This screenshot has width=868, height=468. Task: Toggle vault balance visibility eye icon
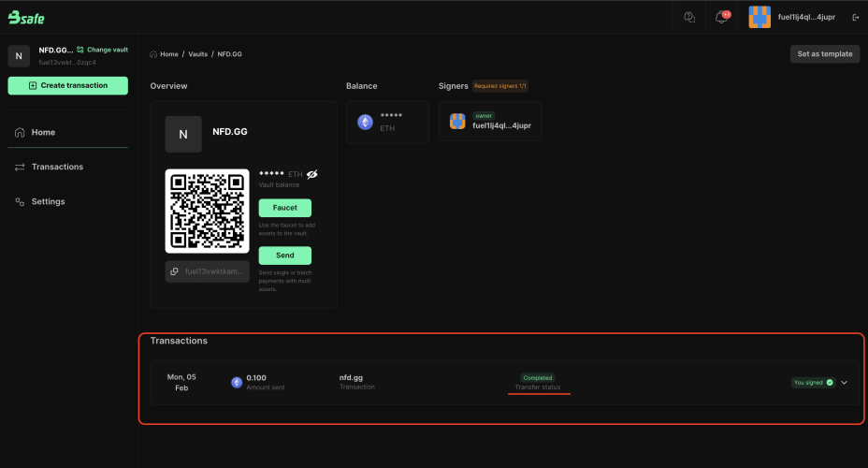coord(312,174)
